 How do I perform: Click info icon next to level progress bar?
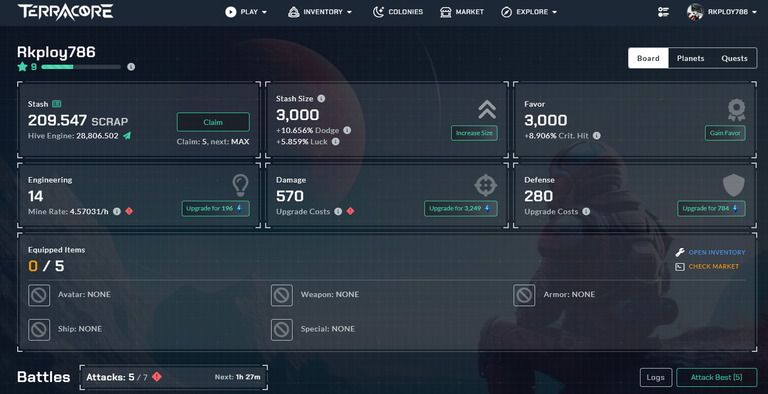coord(131,67)
